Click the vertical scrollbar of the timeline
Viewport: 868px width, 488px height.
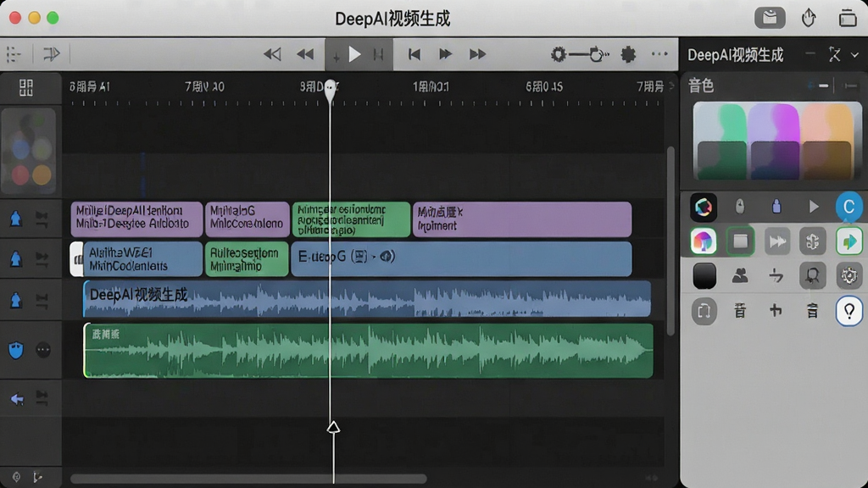670,241
